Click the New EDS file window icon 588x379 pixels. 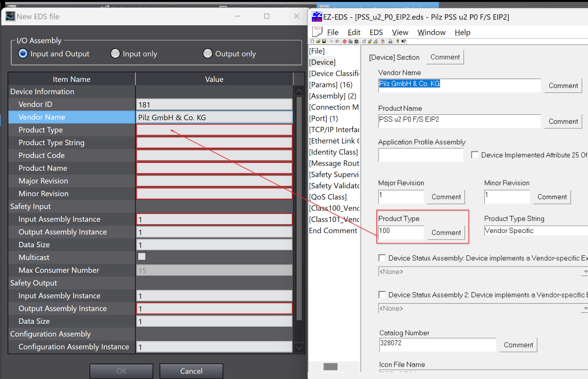click(10, 16)
